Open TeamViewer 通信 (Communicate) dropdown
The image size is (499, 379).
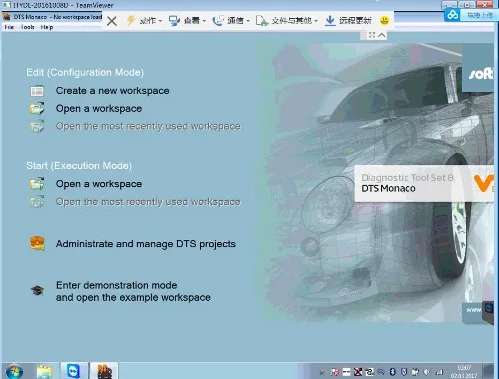pos(231,21)
